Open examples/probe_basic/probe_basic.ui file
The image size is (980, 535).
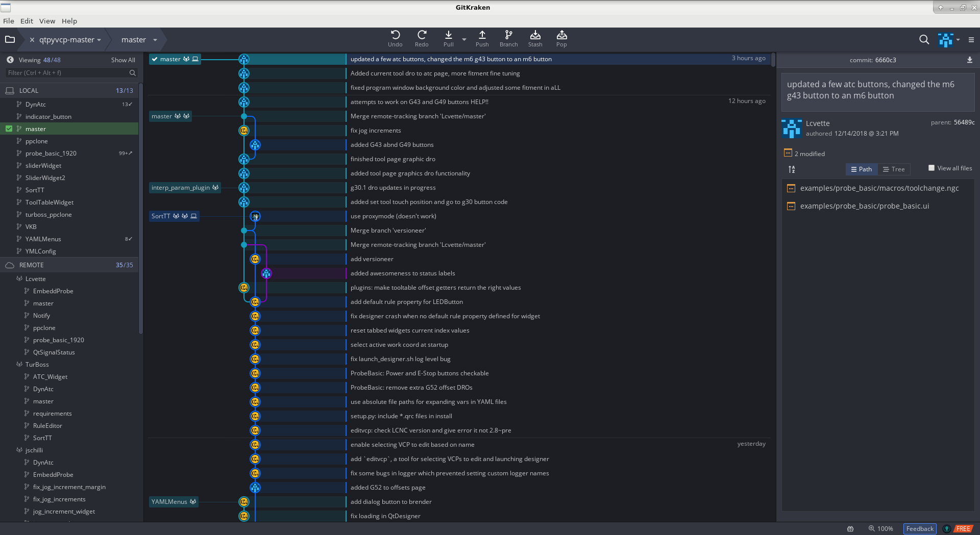[x=864, y=206]
